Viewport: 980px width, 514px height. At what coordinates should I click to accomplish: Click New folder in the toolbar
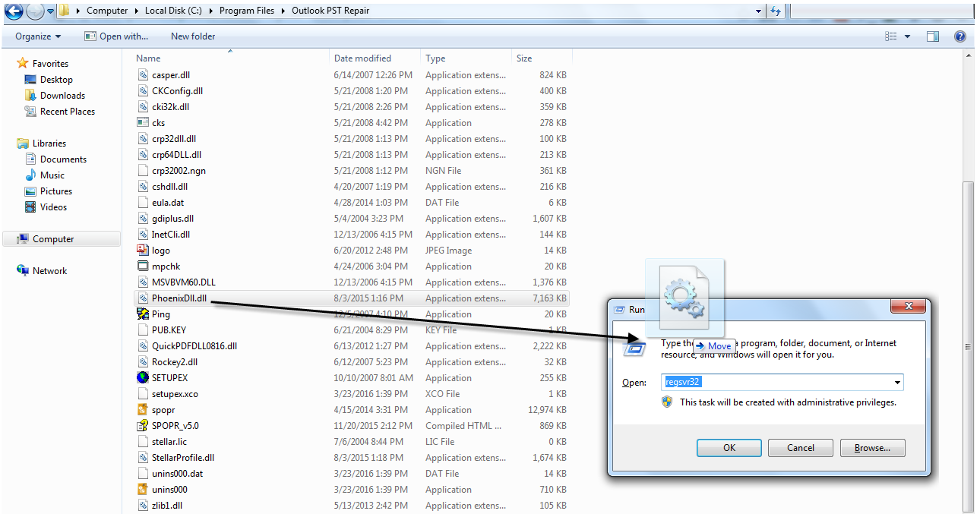[x=193, y=36]
